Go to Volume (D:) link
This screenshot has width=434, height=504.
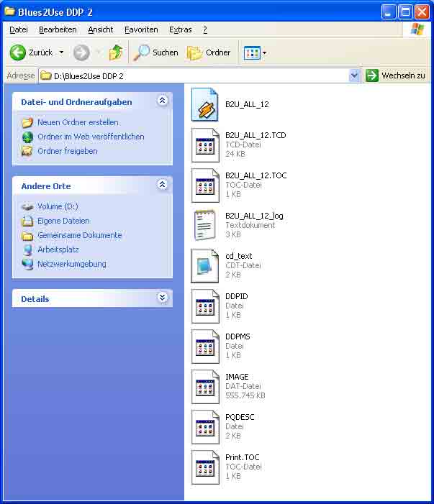58,206
